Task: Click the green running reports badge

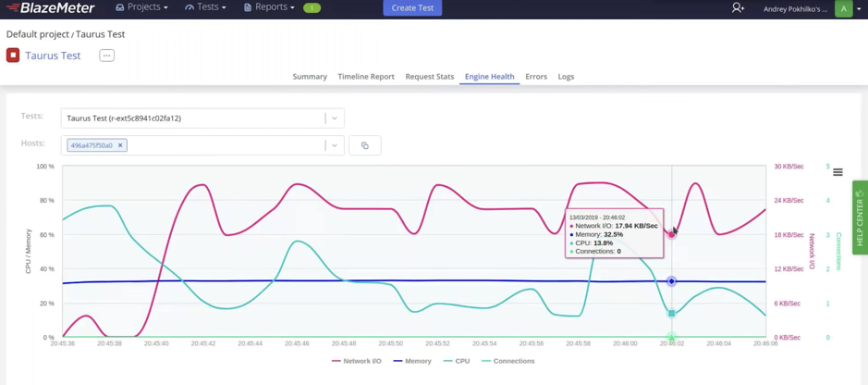Action: click(312, 7)
